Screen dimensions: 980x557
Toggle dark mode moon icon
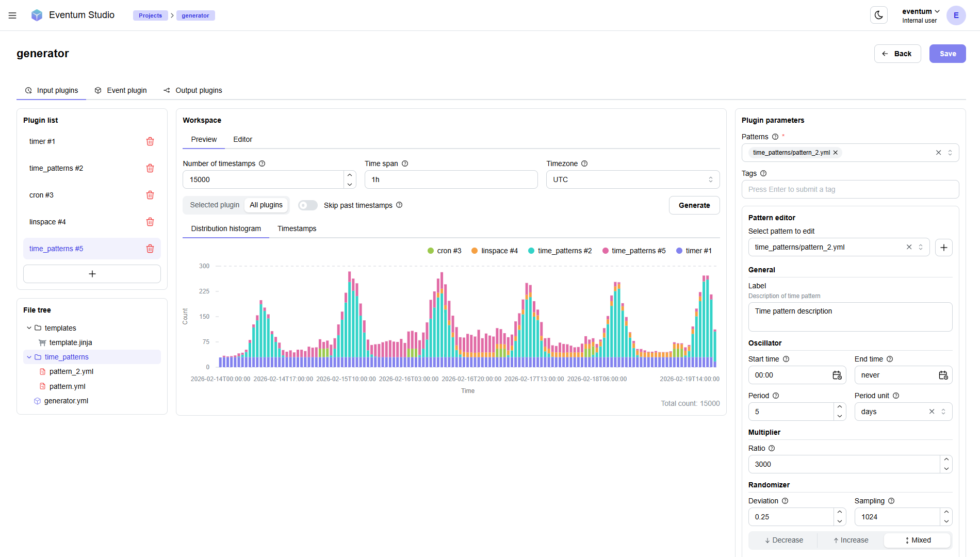coord(879,15)
